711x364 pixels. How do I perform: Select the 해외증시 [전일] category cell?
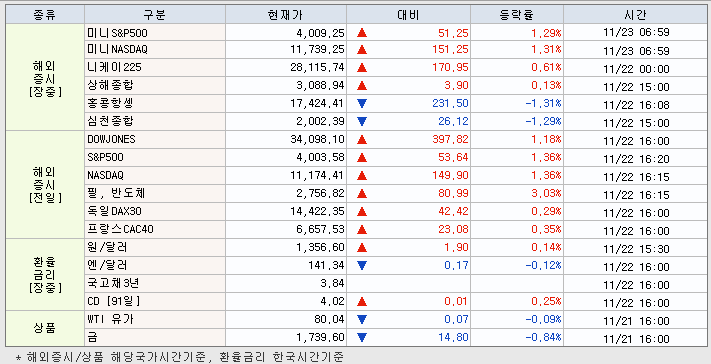click(x=45, y=184)
